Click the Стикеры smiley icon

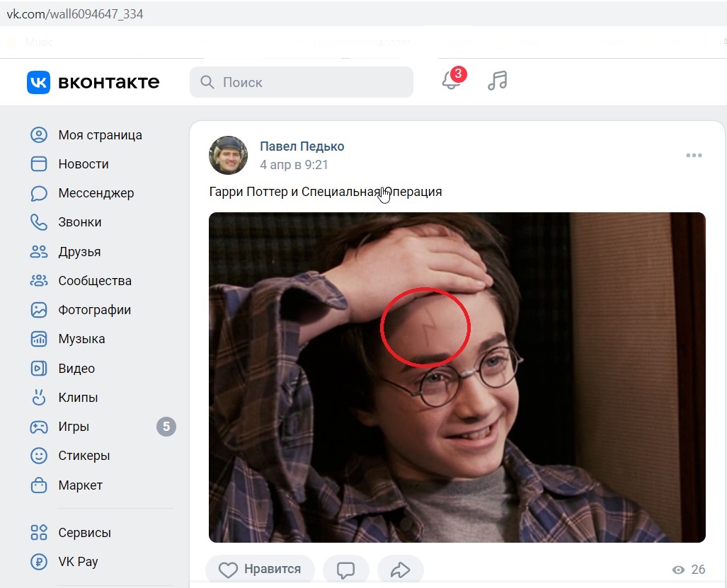coord(39,456)
